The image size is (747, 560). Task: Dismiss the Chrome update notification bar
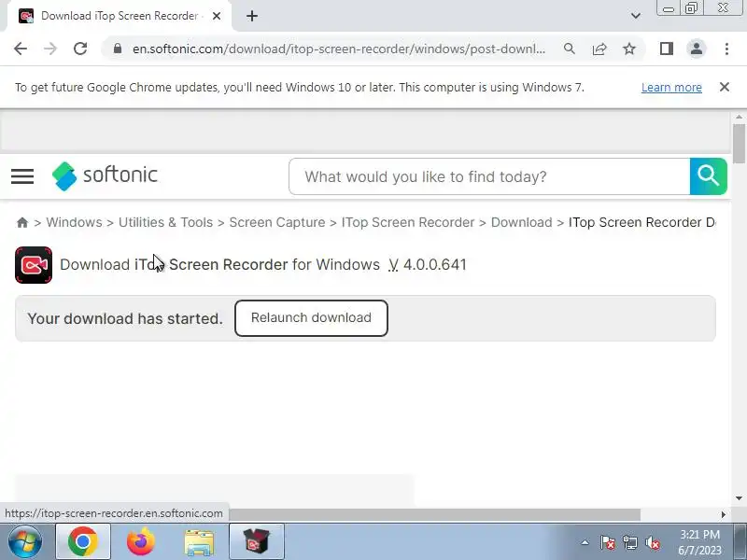(x=725, y=87)
